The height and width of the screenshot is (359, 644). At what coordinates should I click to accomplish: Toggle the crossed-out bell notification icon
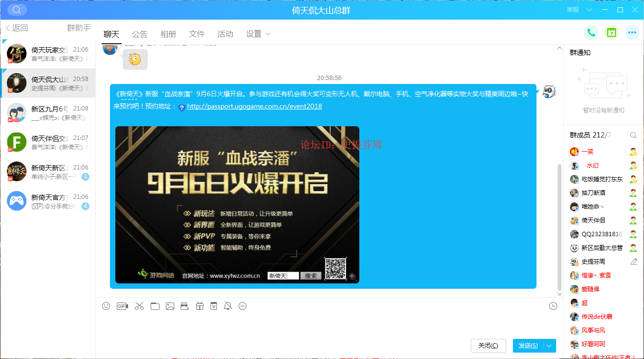coord(228,306)
